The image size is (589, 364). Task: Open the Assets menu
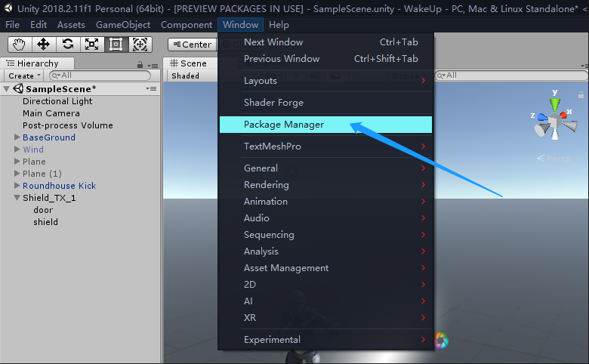tap(71, 25)
